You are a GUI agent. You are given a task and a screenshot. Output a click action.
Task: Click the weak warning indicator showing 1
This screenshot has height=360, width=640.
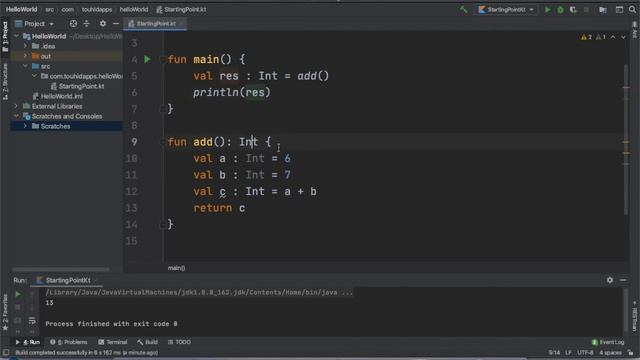pos(601,37)
